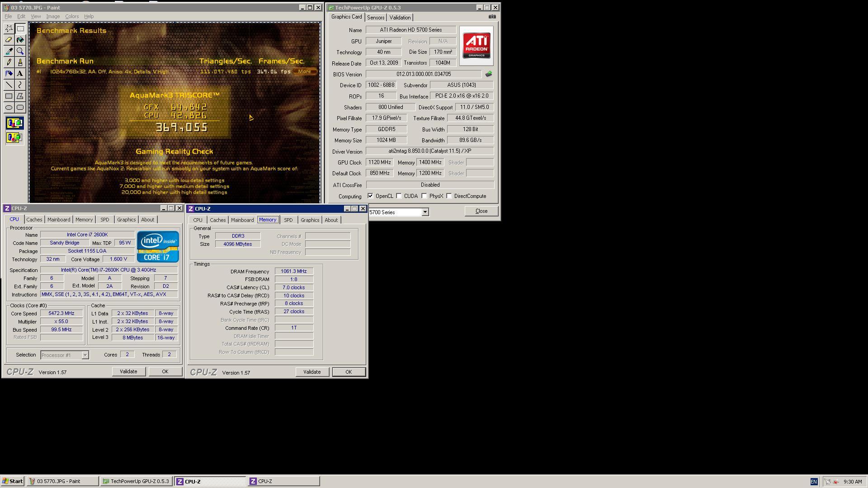Select the rectangular Select tool in Paint
Image resolution: width=868 pixels, height=488 pixels.
[x=20, y=28]
